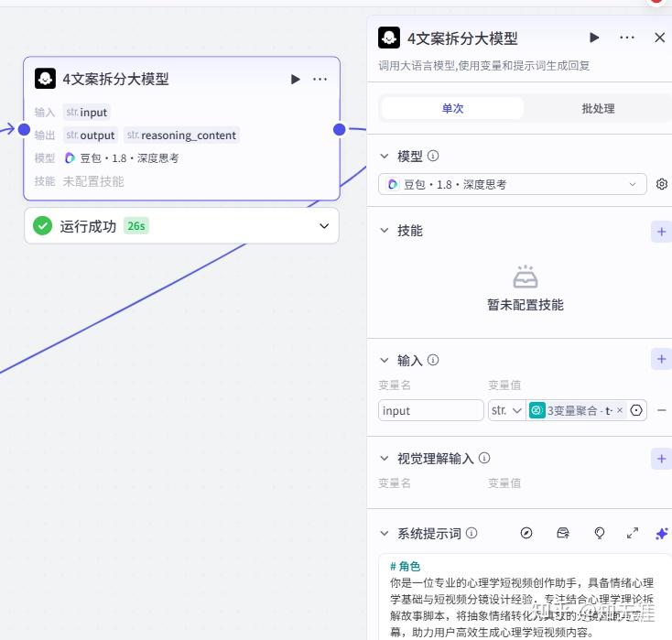Image resolution: width=672 pixels, height=640 pixels.
Task: Add a visual understanding input
Action: point(661,459)
